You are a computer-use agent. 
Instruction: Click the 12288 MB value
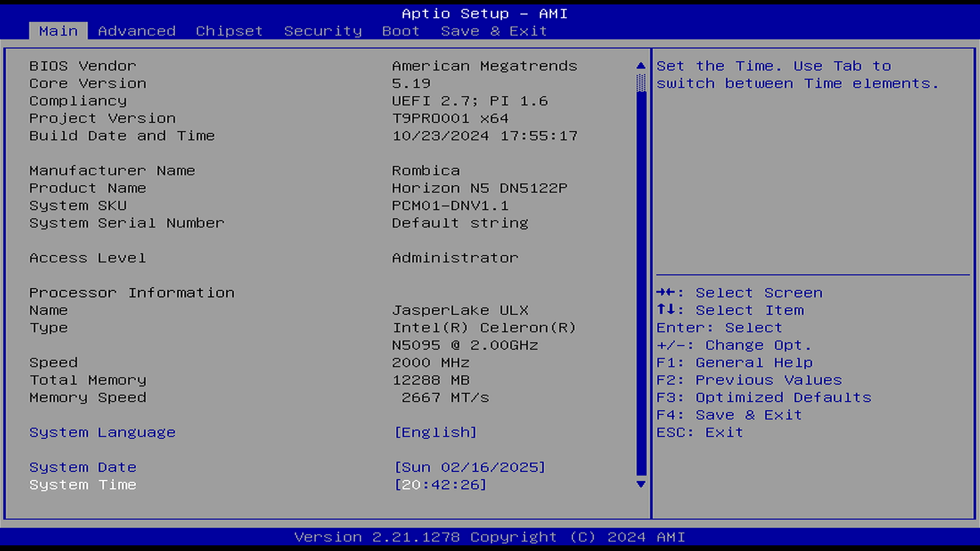tap(430, 380)
